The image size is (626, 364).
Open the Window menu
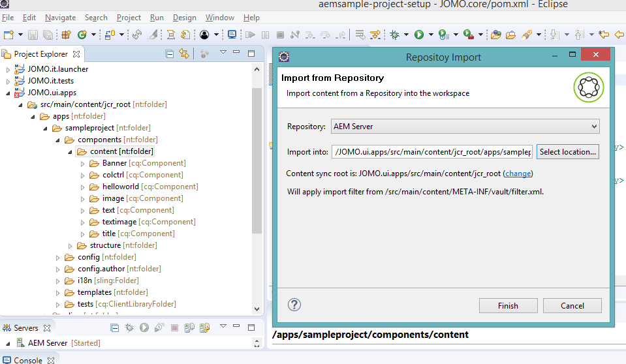[220, 18]
